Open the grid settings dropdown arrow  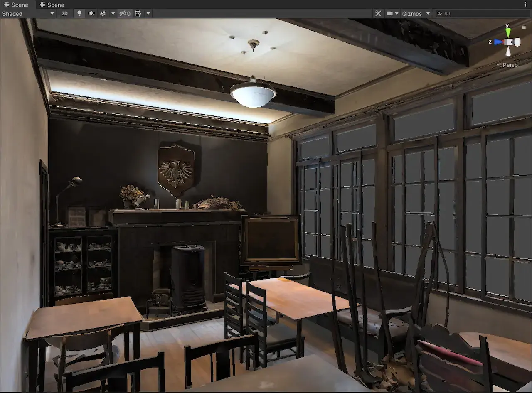tap(148, 13)
